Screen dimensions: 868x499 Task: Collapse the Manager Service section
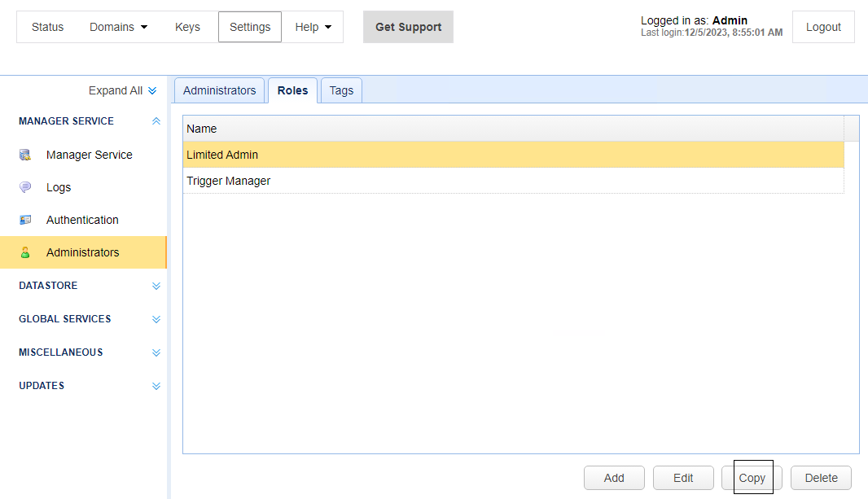tap(156, 121)
